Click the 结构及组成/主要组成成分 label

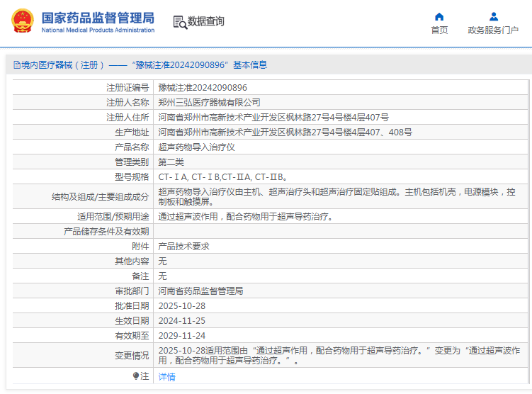click(x=101, y=197)
